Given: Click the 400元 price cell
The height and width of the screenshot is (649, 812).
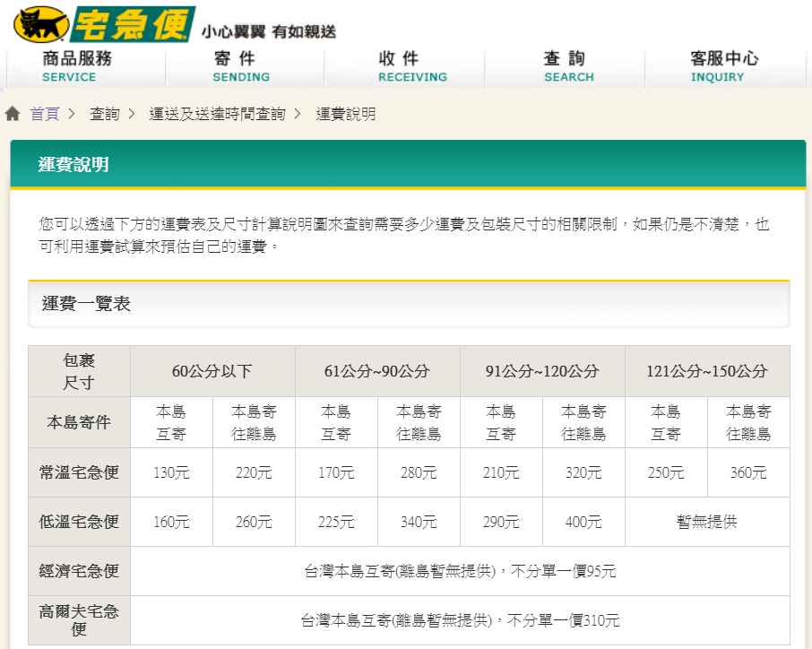Looking at the screenshot, I should pyautogui.click(x=583, y=522).
